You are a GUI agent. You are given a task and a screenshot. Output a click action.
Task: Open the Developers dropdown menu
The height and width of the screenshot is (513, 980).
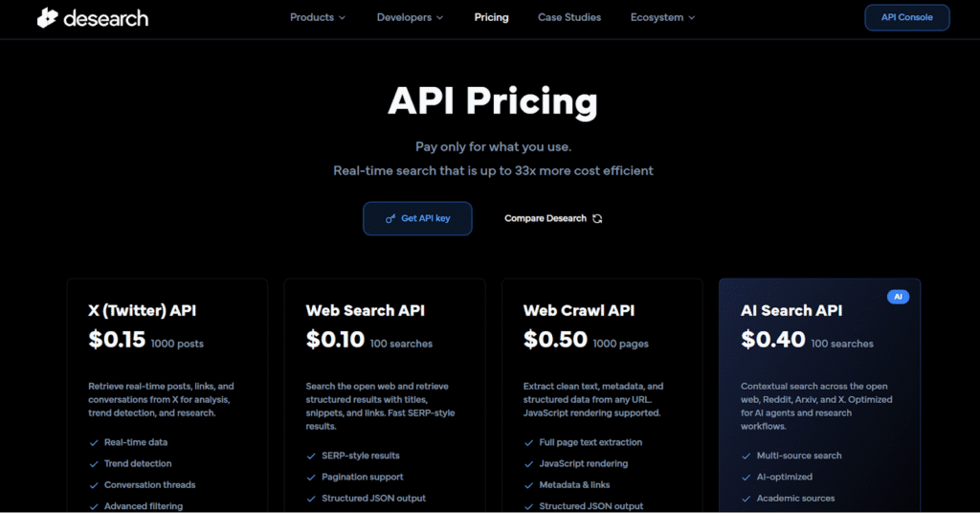(410, 17)
